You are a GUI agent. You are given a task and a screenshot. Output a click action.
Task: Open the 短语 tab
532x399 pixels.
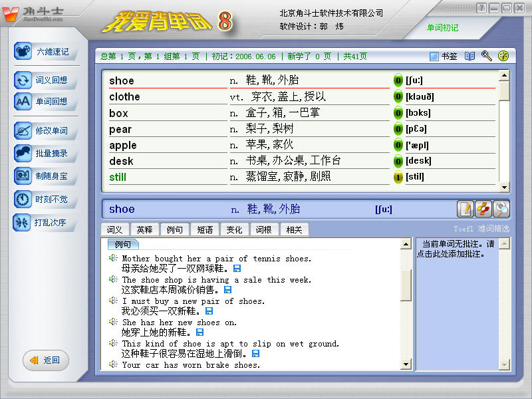(x=205, y=229)
